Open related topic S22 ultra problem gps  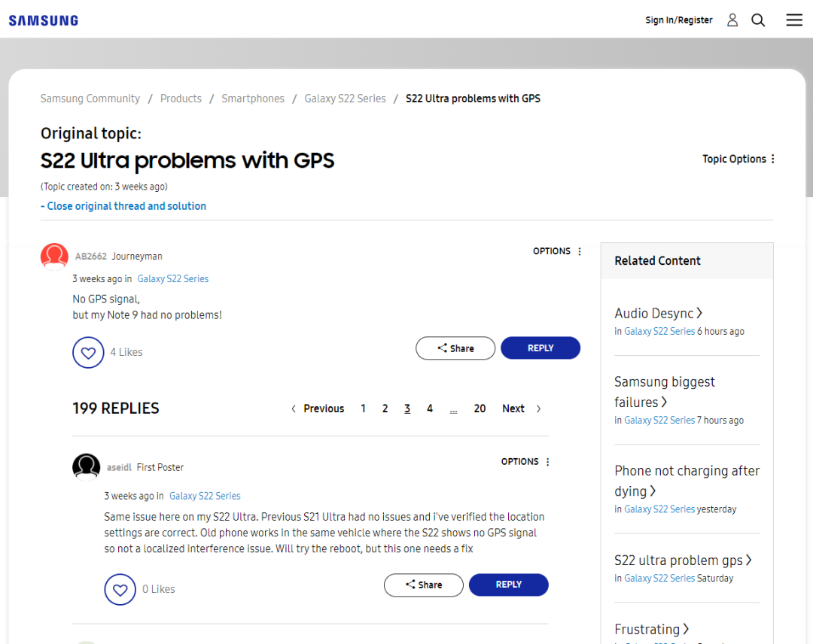(683, 560)
